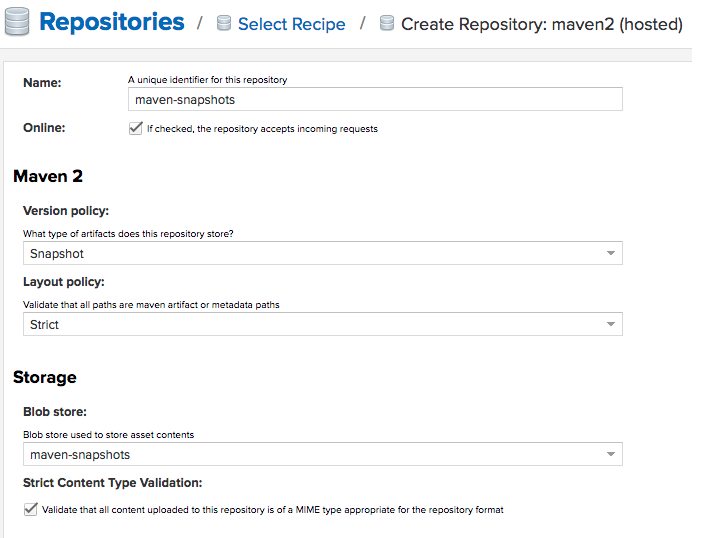
Task: Expand Layout policy dropdown arrow
Action: coord(610,324)
